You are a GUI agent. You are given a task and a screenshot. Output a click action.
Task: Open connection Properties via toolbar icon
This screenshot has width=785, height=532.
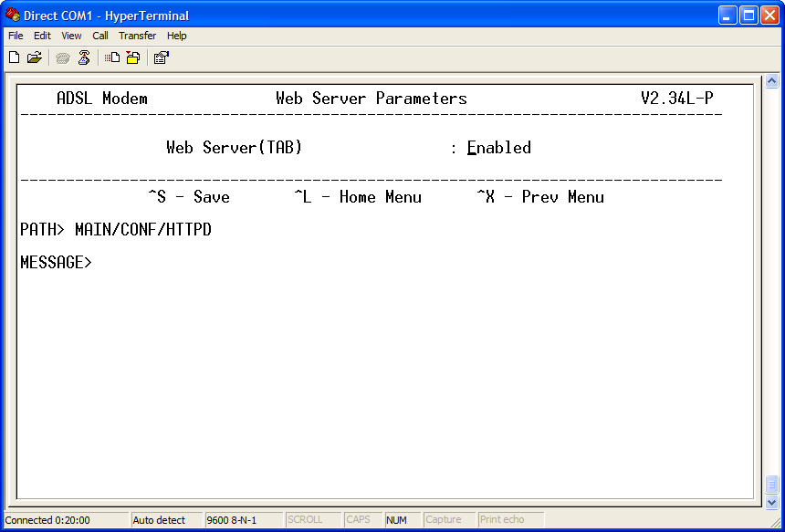(161, 57)
